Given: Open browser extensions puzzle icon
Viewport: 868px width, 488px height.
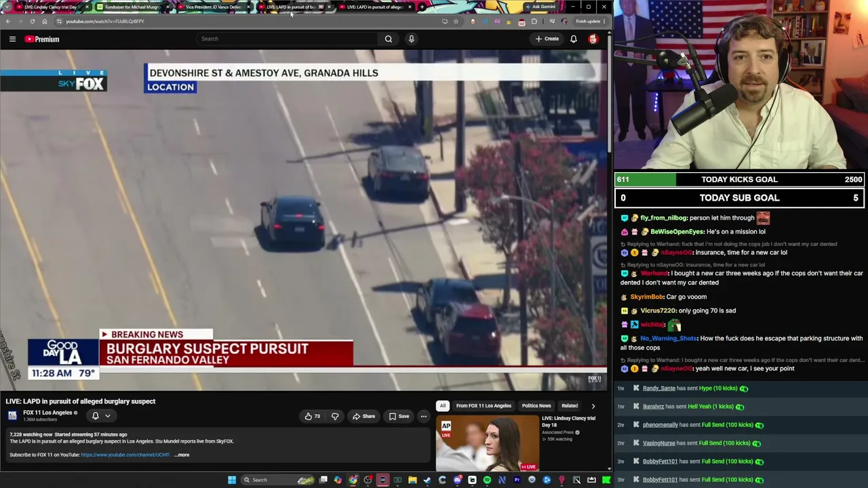Looking at the screenshot, I should [534, 21].
